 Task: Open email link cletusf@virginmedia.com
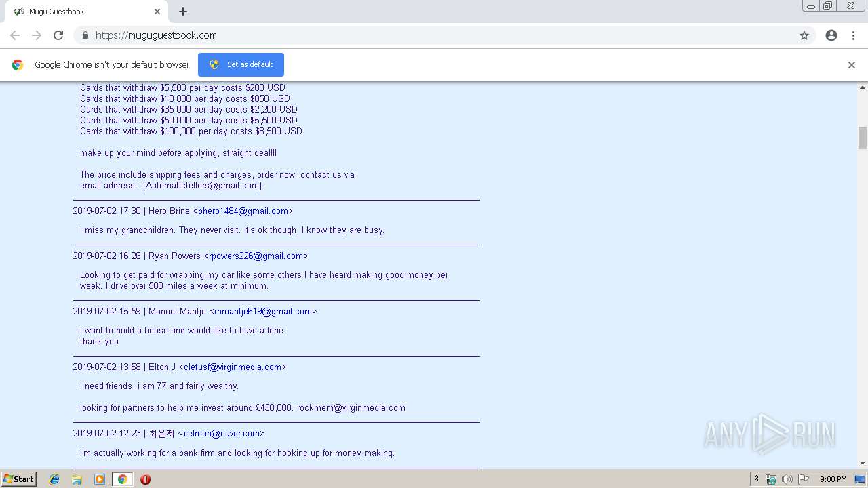[x=233, y=367]
